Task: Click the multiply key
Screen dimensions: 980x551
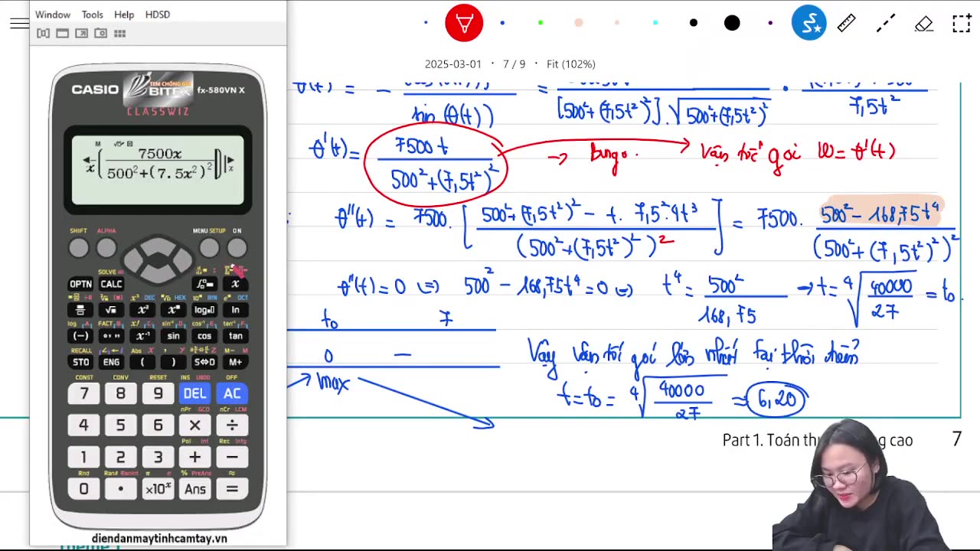Action: coord(194,425)
